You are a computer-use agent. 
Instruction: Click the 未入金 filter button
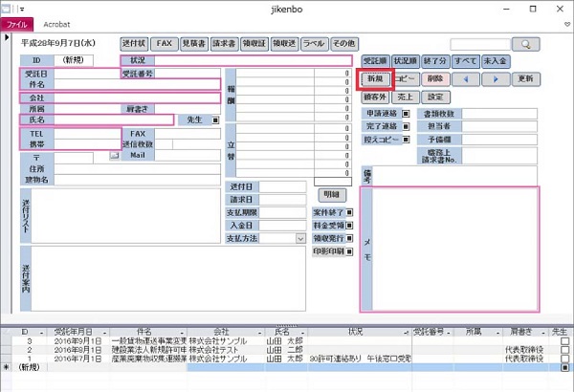tap(496, 61)
